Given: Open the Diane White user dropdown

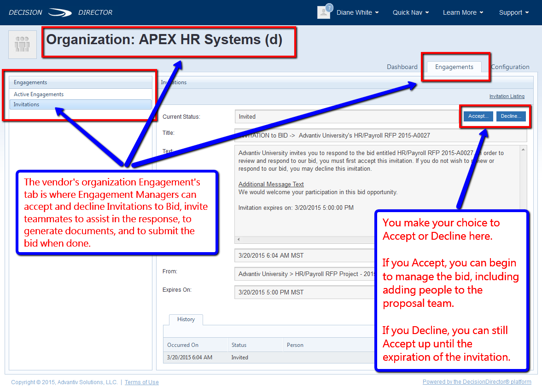Looking at the screenshot, I should pos(358,12).
